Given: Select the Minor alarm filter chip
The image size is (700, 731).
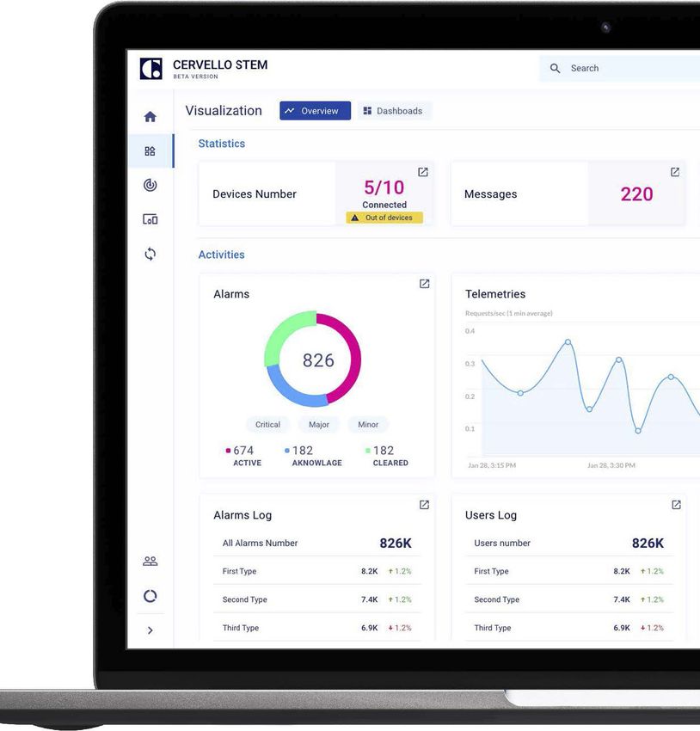Looking at the screenshot, I should 368,425.
